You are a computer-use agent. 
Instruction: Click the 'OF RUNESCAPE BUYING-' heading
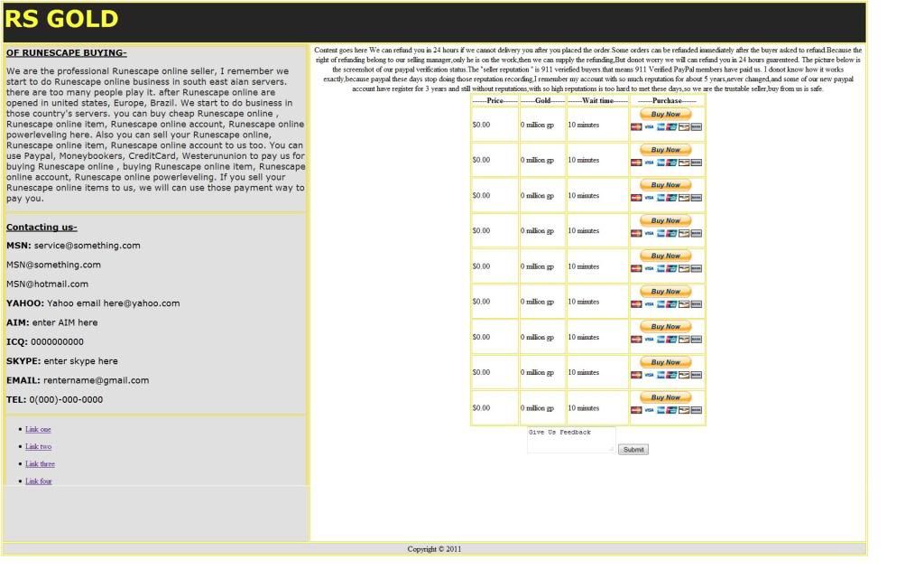67,52
